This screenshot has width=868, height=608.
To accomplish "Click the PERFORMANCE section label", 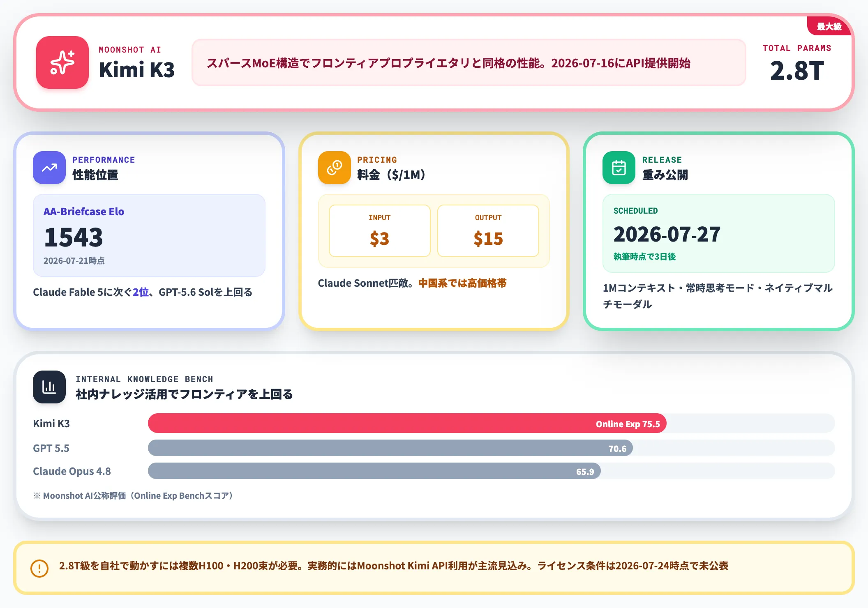I will (x=104, y=160).
